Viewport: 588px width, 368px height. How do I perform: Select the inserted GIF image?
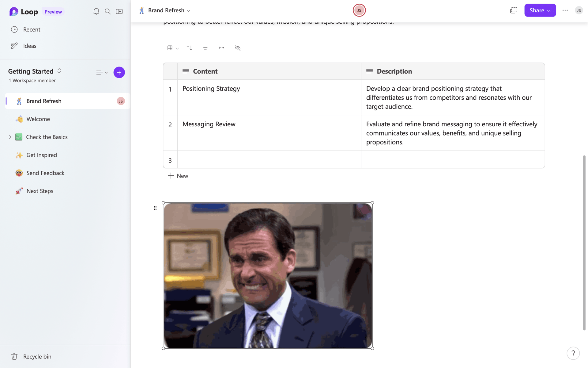click(x=268, y=275)
